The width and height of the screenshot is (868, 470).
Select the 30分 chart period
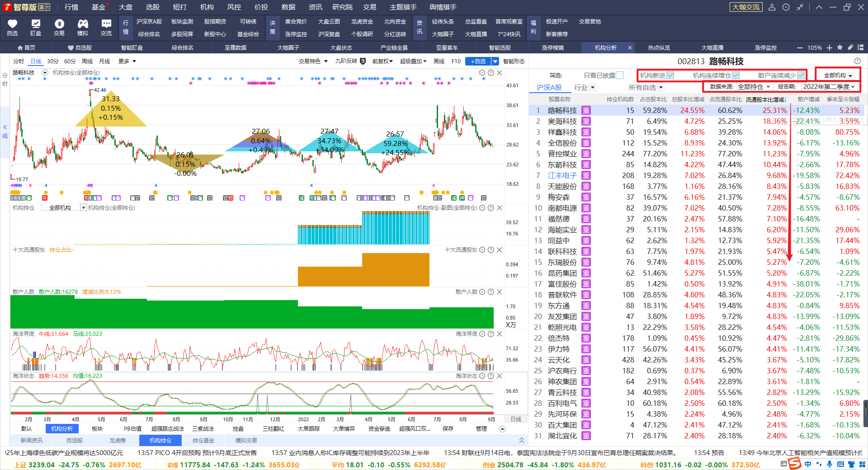(x=53, y=61)
